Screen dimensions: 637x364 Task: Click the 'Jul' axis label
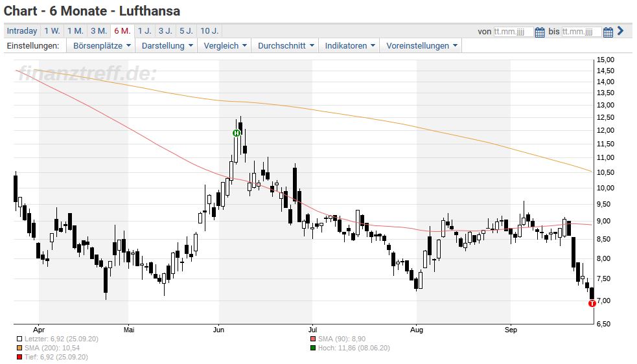click(x=312, y=330)
